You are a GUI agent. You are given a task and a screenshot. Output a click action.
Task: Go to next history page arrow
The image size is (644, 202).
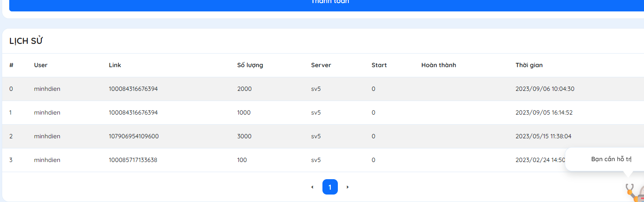(x=348, y=187)
